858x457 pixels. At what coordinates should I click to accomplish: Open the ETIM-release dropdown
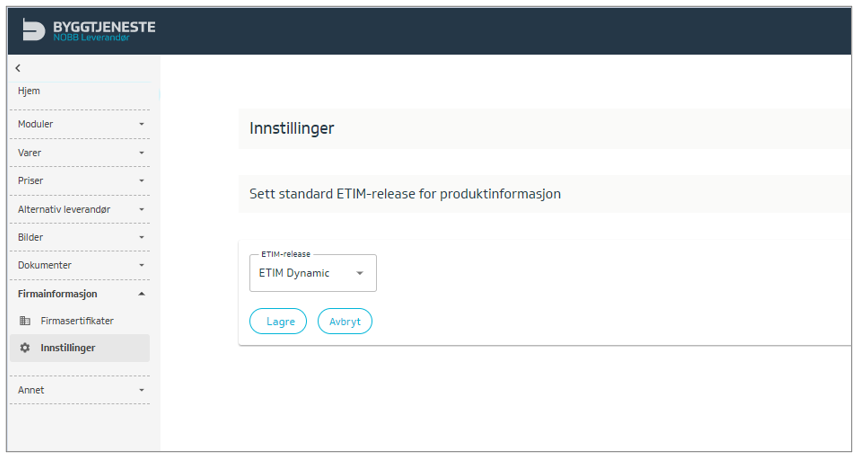pyautogui.click(x=312, y=273)
